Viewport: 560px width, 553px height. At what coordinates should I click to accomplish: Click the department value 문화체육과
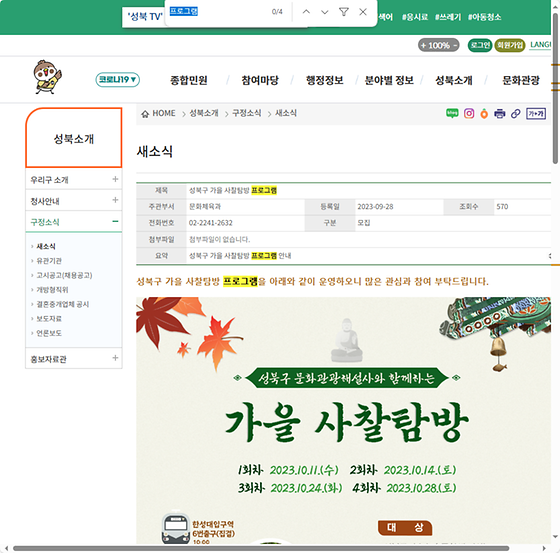point(205,206)
